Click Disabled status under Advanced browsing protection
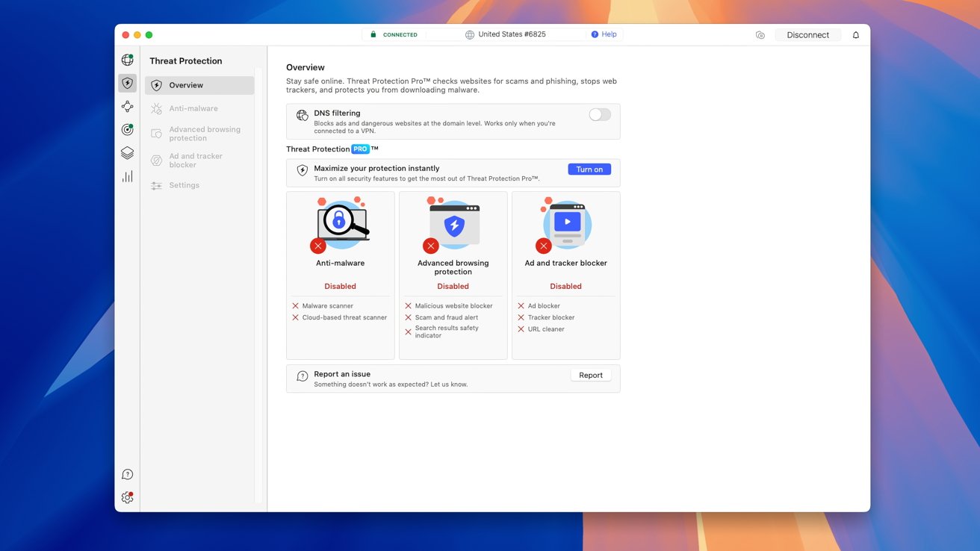Viewport: 980px width, 551px height. [x=453, y=287]
